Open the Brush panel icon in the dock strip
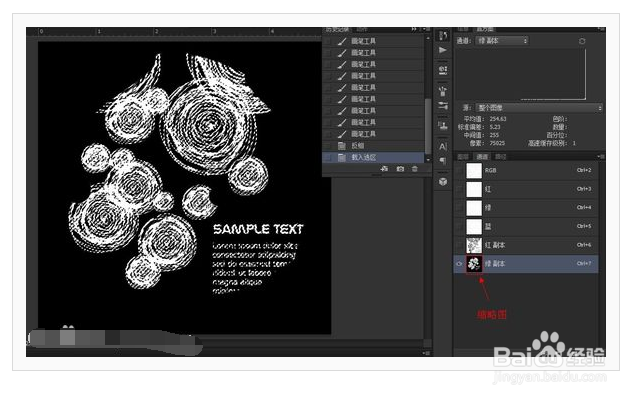 (443, 90)
